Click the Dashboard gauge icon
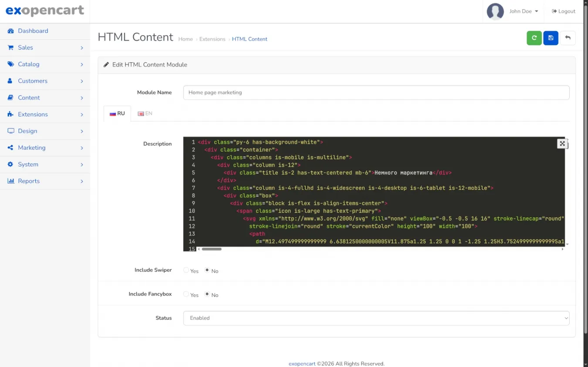Image resolution: width=588 pixels, height=367 pixels. tap(10, 31)
